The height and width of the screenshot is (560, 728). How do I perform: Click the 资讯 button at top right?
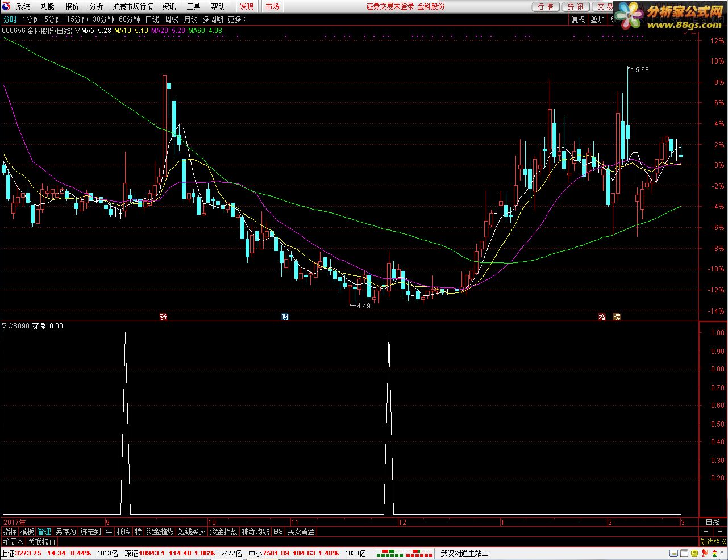576,6
